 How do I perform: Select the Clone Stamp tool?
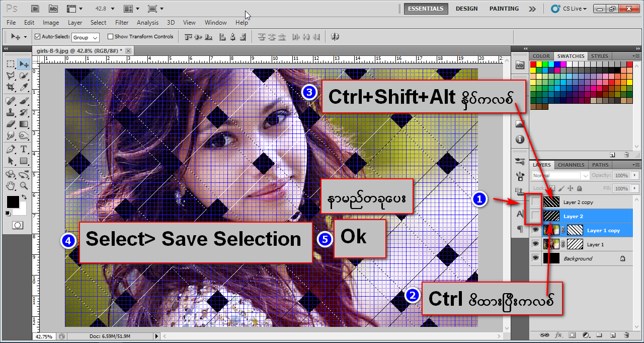click(11, 112)
